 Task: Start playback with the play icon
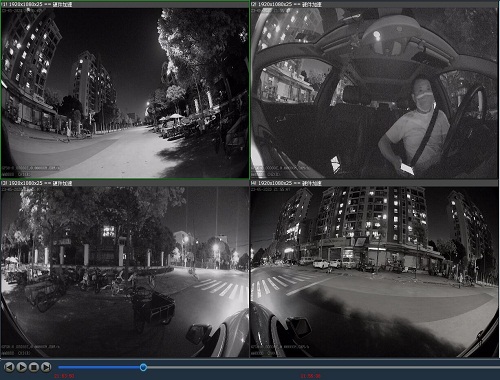[21, 367]
